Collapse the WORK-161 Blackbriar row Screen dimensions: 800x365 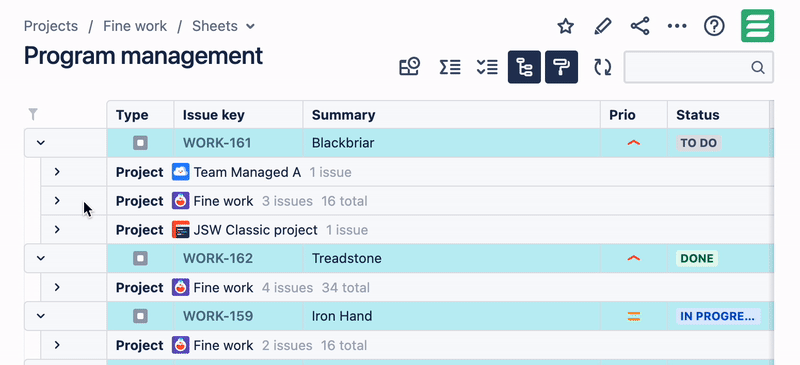[41, 143]
